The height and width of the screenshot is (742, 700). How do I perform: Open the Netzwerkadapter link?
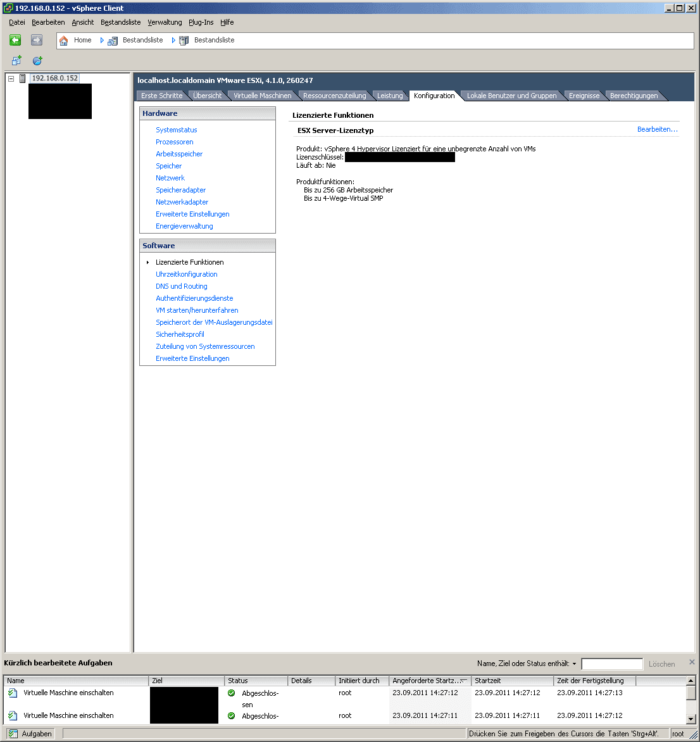click(182, 202)
